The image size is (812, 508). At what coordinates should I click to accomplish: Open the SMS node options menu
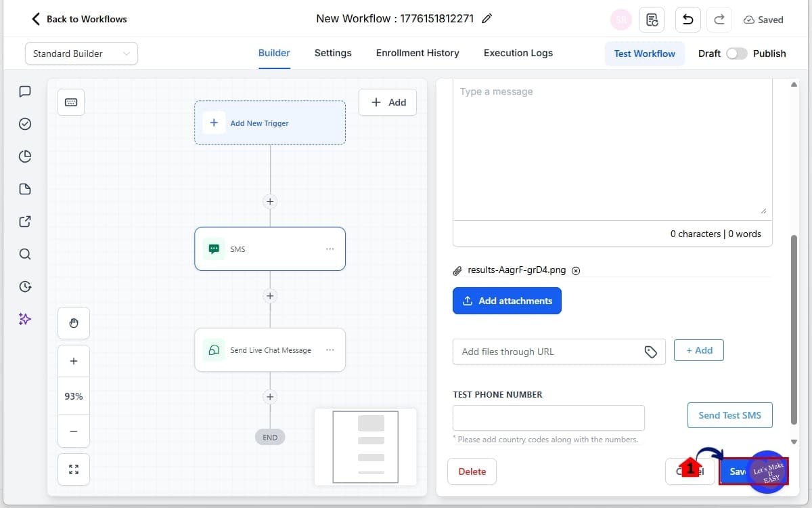pyautogui.click(x=330, y=249)
